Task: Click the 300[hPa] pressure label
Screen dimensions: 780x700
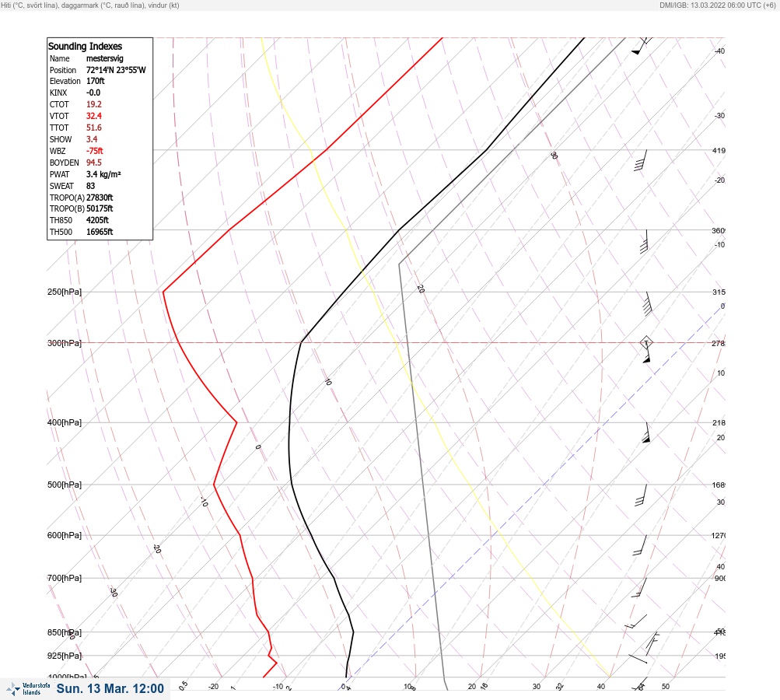Action: tap(65, 343)
